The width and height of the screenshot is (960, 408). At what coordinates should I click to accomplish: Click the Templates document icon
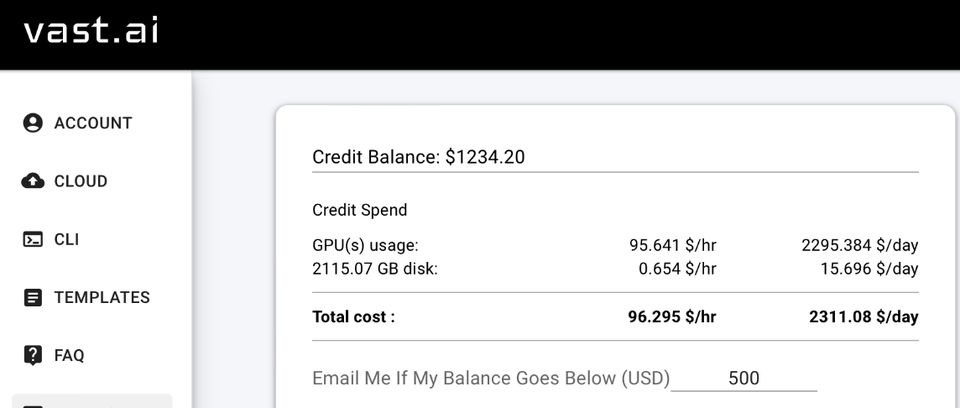[32, 298]
